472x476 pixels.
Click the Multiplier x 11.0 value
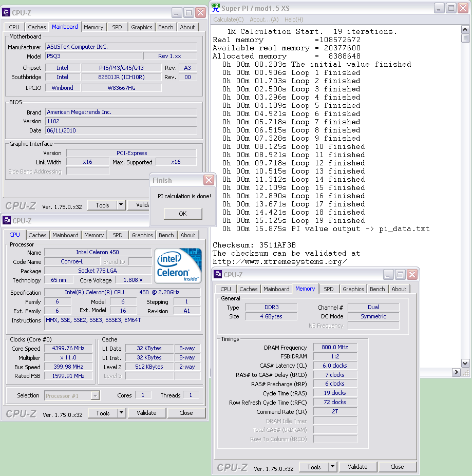[68, 357]
